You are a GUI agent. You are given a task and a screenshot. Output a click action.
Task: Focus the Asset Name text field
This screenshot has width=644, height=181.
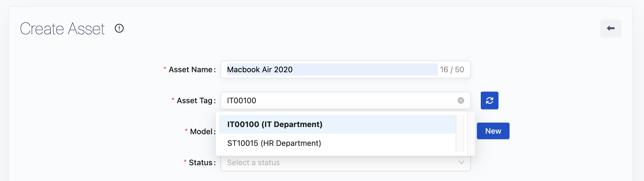coord(332,69)
